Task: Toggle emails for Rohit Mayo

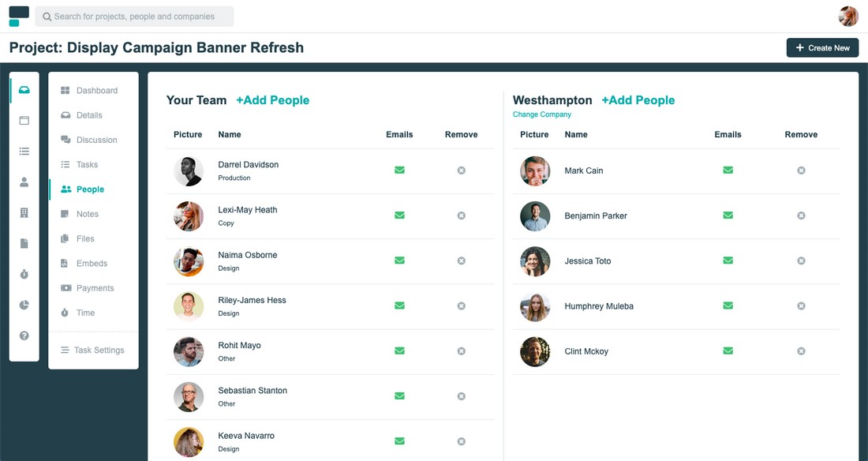Action: 400,350
